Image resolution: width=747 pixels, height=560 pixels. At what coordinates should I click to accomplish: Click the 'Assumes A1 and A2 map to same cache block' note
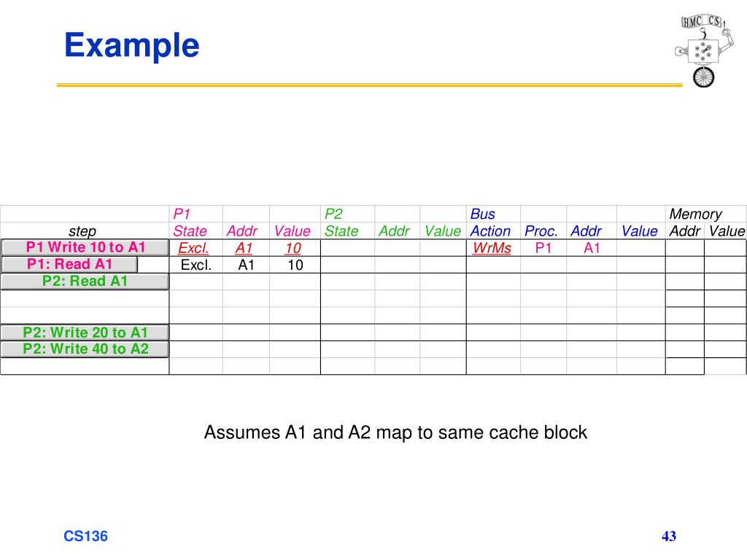[395, 432]
